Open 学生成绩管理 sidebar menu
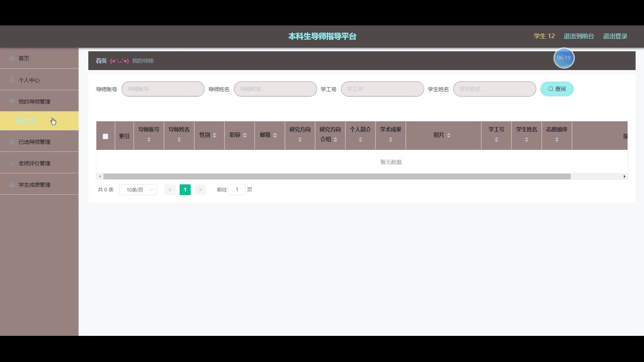This screenshot has height=362, width=644. (x=39, y=184)
